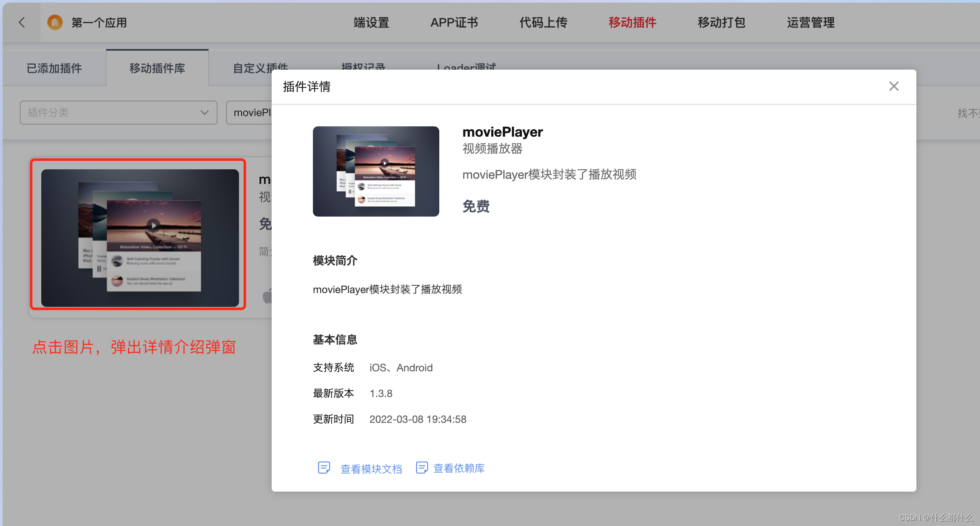Click the orange app logo icon
This screenshot has width=980, height=526.
click(55, 22)
